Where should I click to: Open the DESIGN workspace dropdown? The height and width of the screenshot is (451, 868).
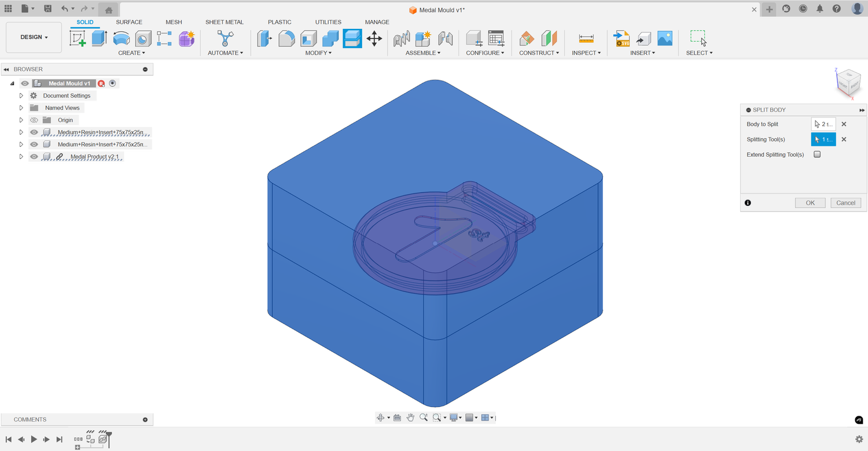(34, 38)
